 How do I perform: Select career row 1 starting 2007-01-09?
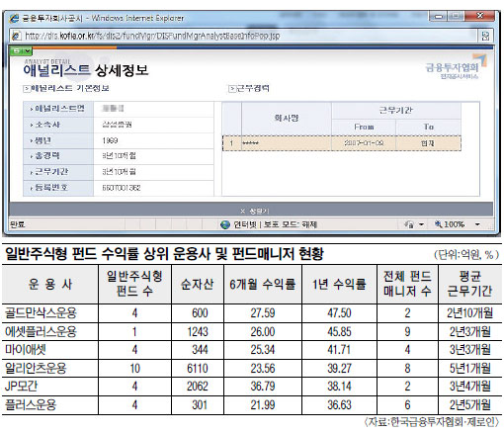[342, 143]
